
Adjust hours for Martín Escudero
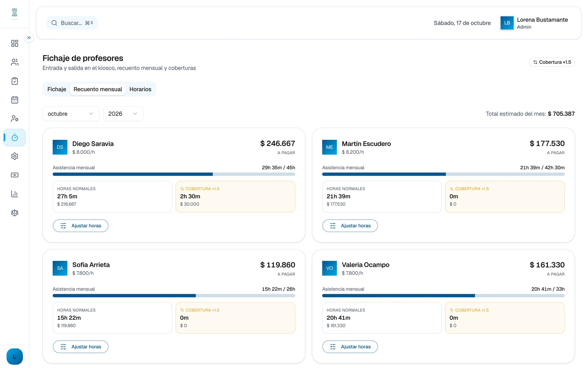click(x=350, y=226)
